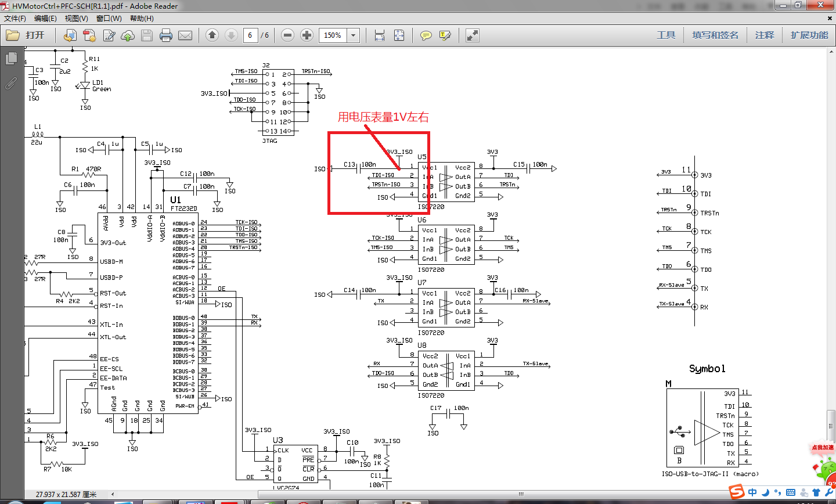Viewport: 836px width, 504px height.
Task: Open the Tools (工具) pane
Action: (x=666, y=35)
